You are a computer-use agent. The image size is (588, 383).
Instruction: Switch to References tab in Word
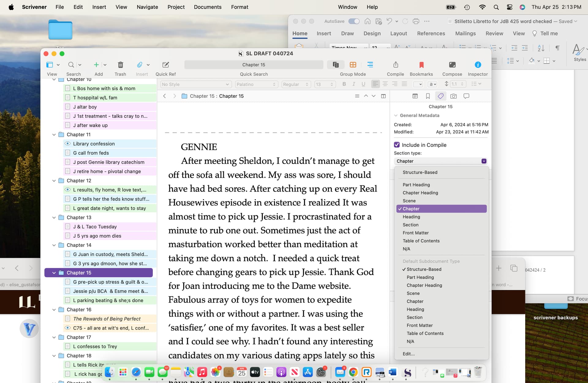431,33
